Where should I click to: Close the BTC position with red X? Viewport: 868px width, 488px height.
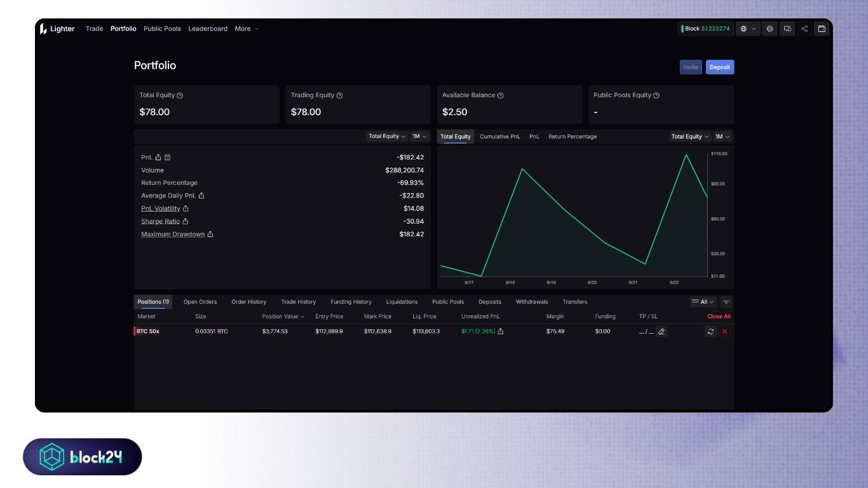[x=725, y=331]
